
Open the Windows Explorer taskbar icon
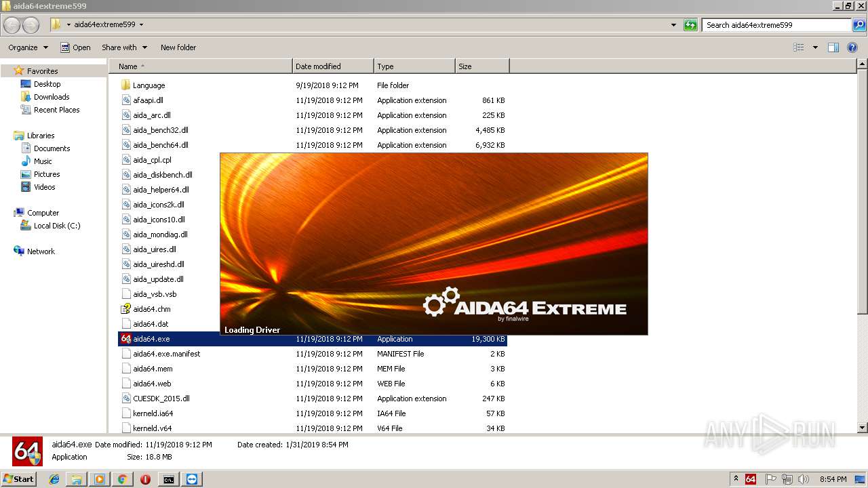(x=77, y=479)
